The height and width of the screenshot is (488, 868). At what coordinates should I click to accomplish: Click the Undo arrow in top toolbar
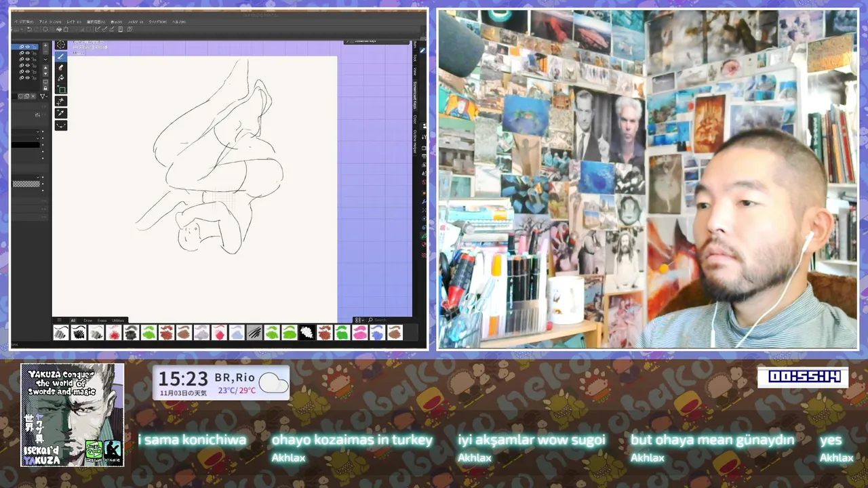pos(29,29)
